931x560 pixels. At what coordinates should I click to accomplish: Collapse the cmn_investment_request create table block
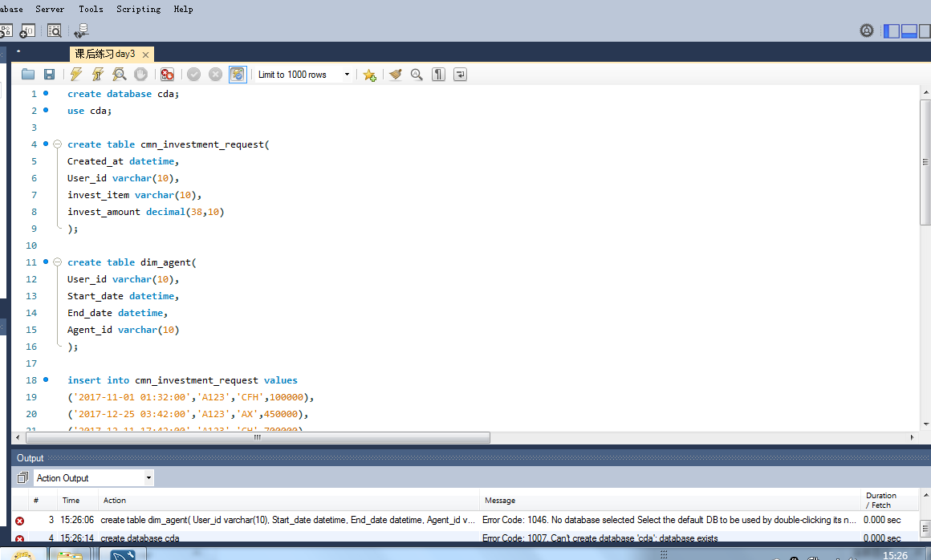point(58,144)
